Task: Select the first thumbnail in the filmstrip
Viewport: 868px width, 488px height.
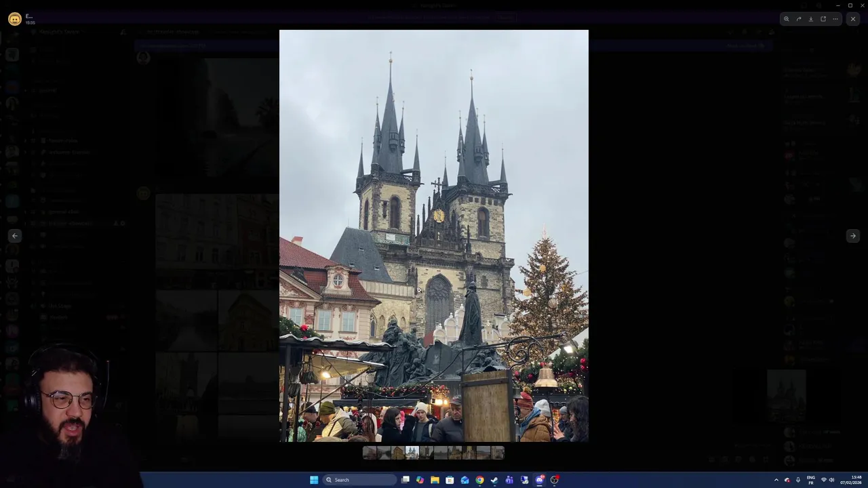Action: [x=370, y=453]
